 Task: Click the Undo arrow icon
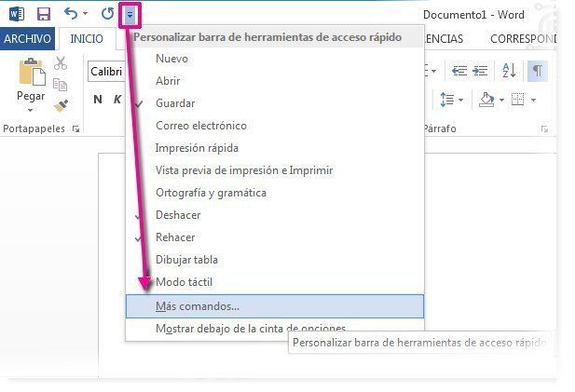pyautogui.click(x=71, y=14)
